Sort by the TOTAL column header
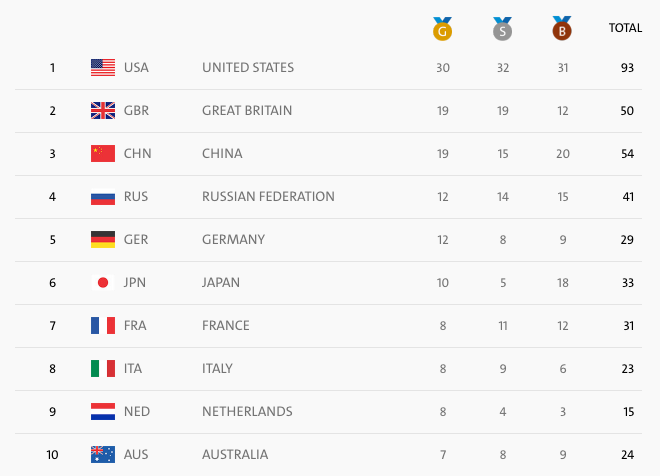The image size is (660, 476). [x=625, y=28]
